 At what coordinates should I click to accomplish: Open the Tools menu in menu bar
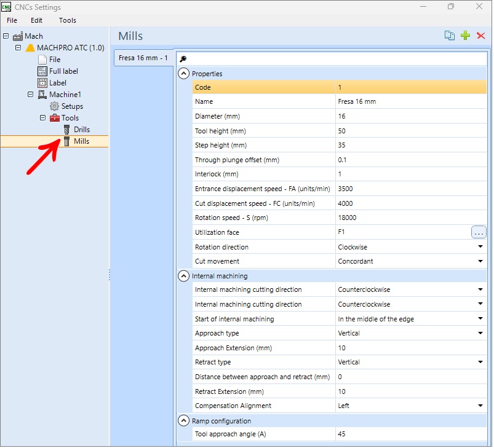click(x=68, y=20)
